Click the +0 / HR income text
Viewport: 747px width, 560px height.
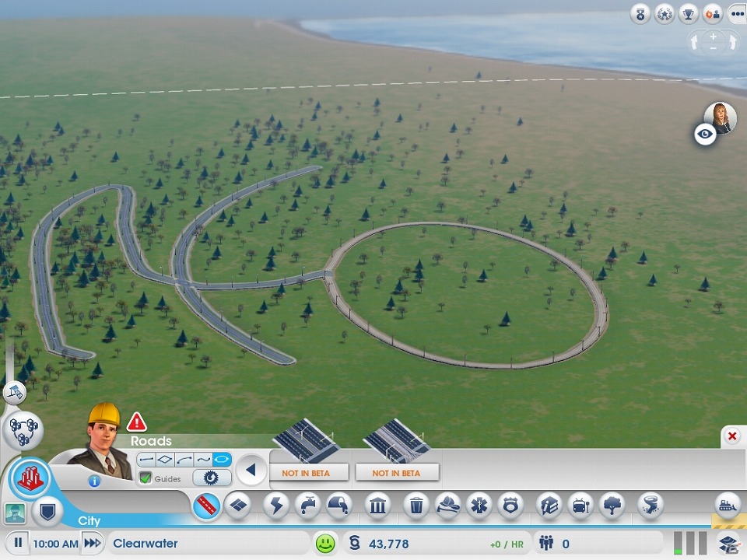[x=507, y=544]
